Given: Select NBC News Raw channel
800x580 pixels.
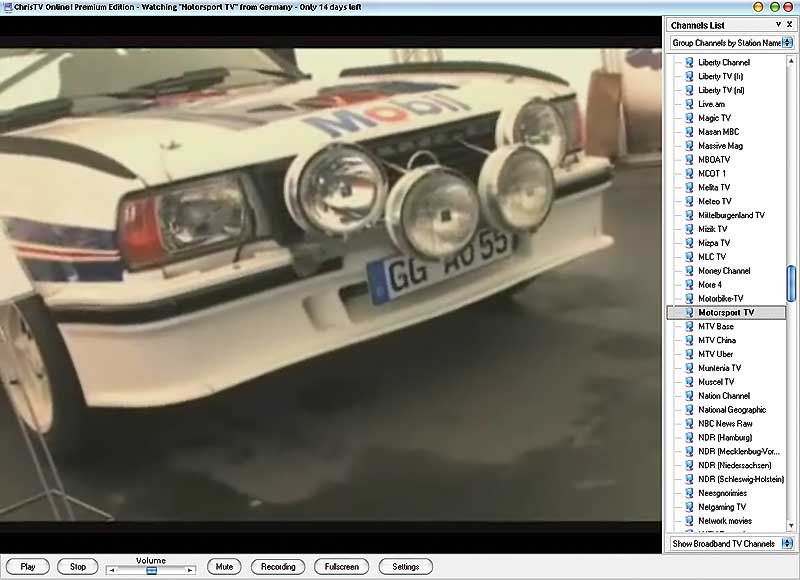Looking at the screenshot, I should [x=725, y=424].
